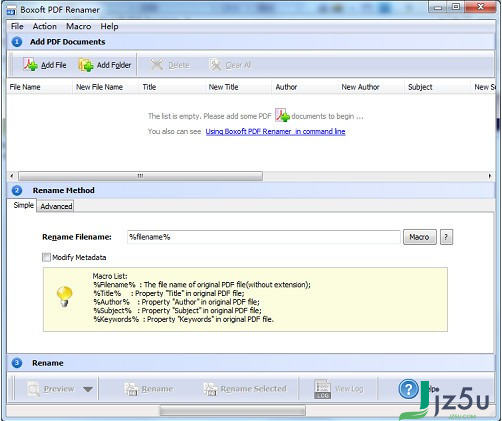Click the %Author% macro description line
The image size is (502, 421).
(x=176, y=302)
